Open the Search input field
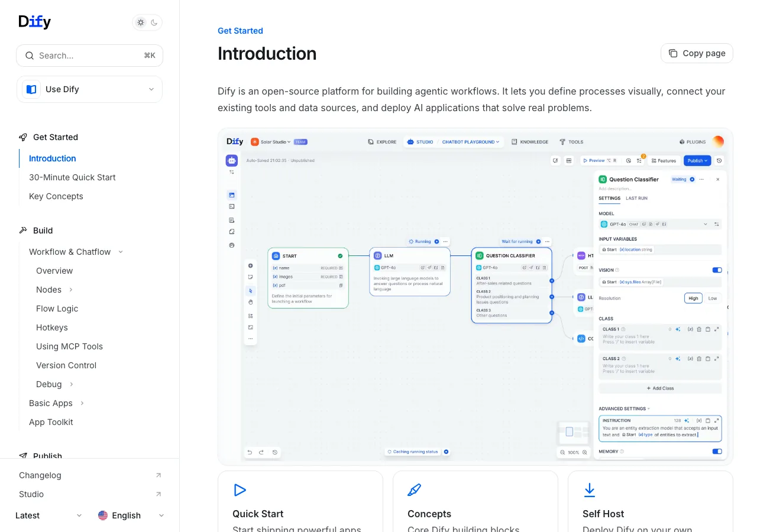Screen dimensions: 757x532 click(89, 56)
